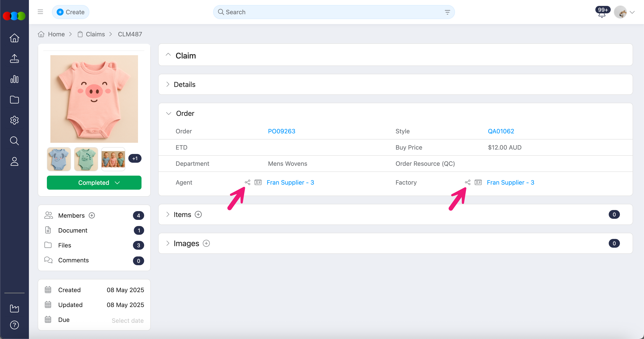
Task: Go to Claims in the breadcrumb
Action: (x=95, y=34)
